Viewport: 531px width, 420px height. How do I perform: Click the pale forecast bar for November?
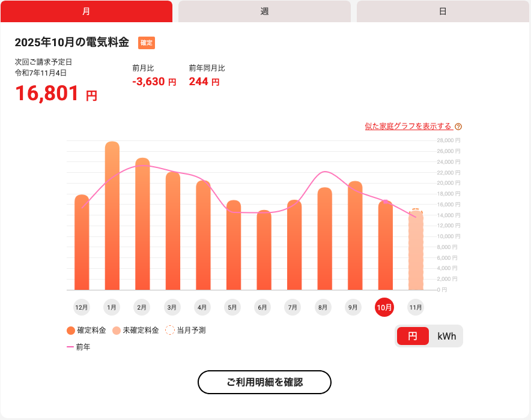pyautogui.click(x=416, y=251)
